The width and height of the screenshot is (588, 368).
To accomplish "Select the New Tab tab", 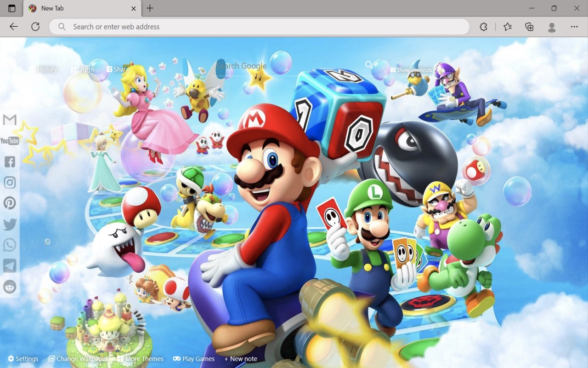I will (82, 8).
